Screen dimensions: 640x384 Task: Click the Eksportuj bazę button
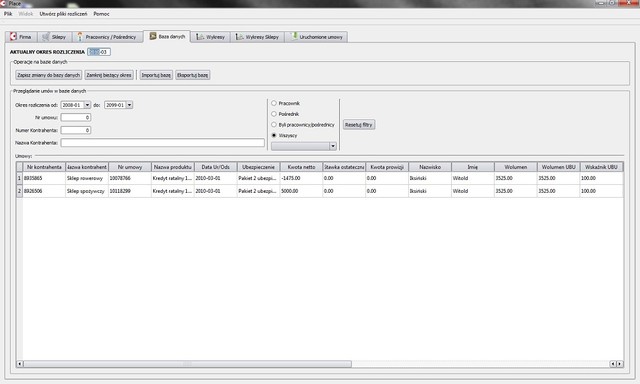(x=193, y=75)
